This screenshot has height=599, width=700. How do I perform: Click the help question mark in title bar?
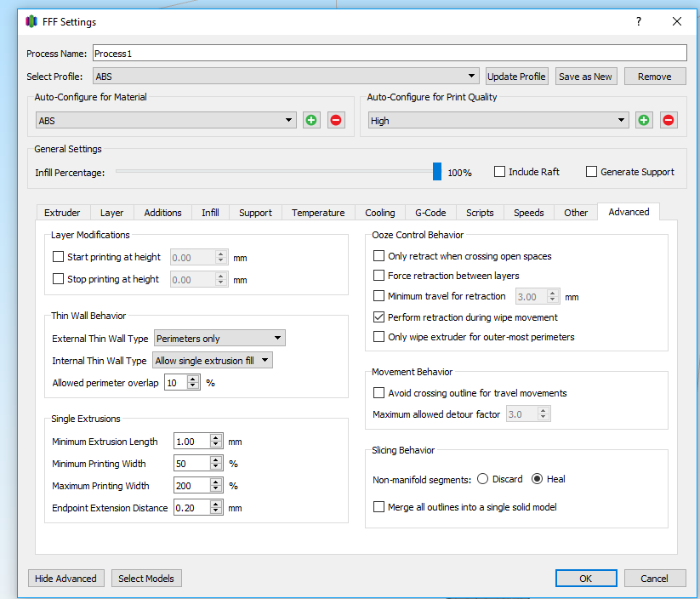[x=639, y=21]
